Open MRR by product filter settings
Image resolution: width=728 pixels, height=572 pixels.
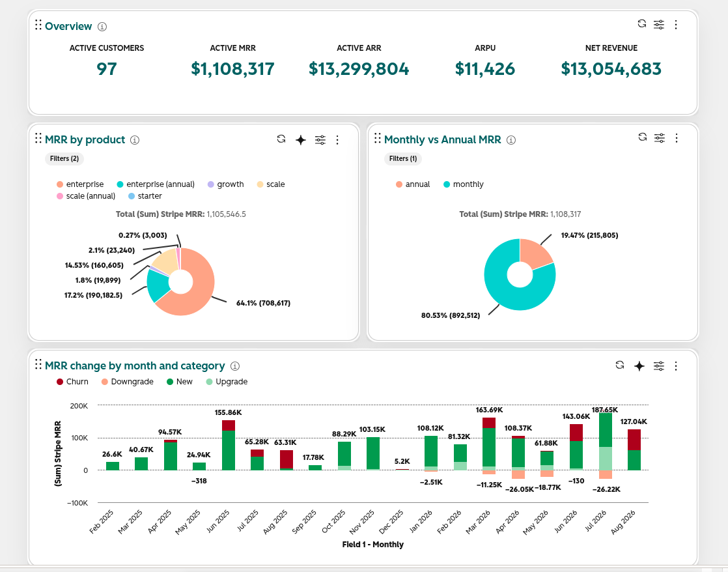320,140
